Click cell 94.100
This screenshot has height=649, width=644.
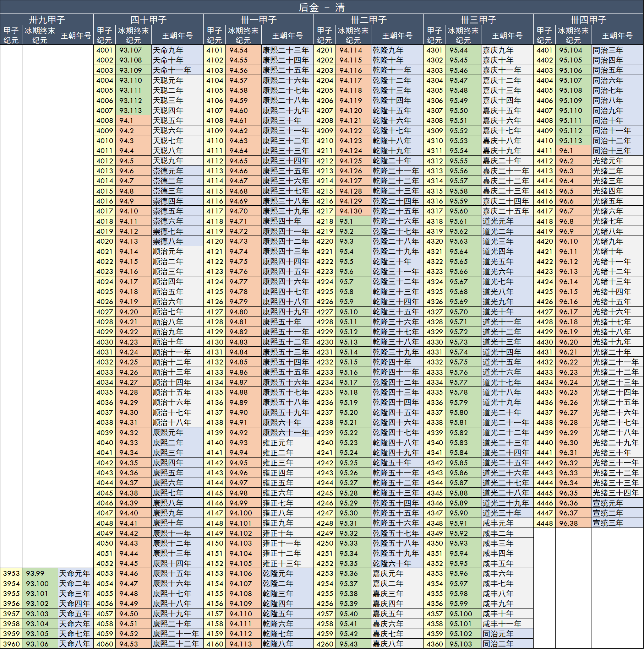244,513
